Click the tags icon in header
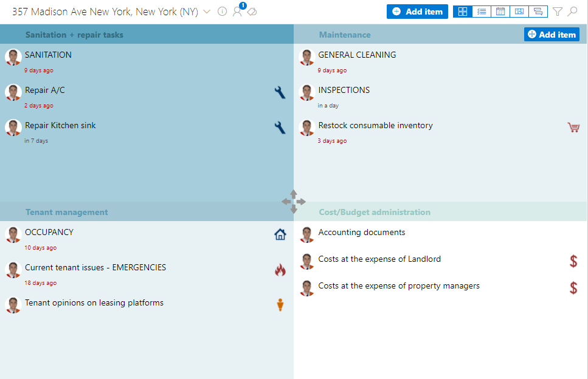 click(x=252, y=12)
